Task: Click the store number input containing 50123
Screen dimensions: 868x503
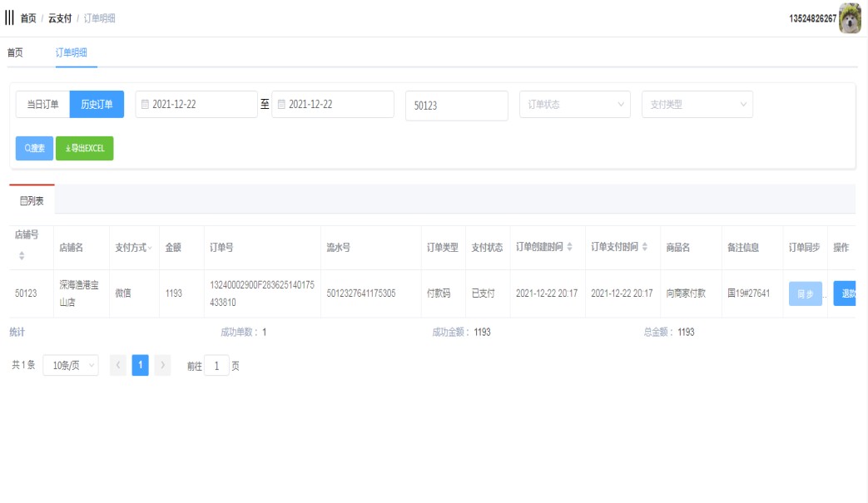Action: pos(456,106)
